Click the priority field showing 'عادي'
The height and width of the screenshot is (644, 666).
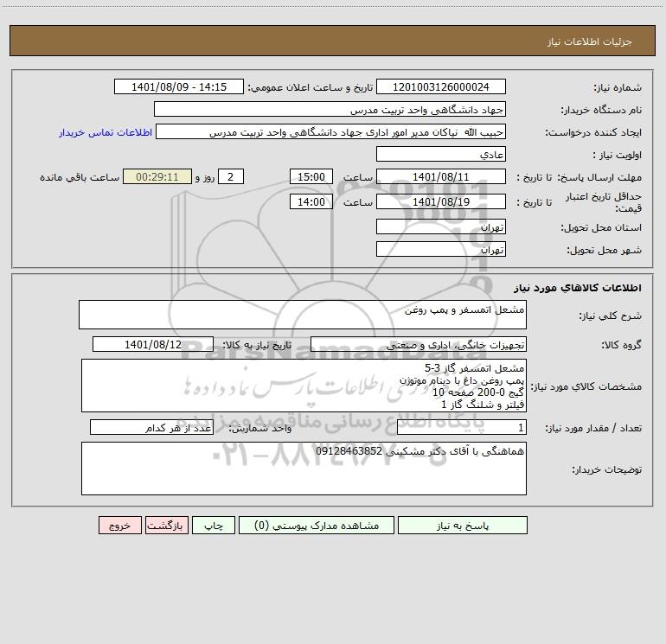click(441, 154)
